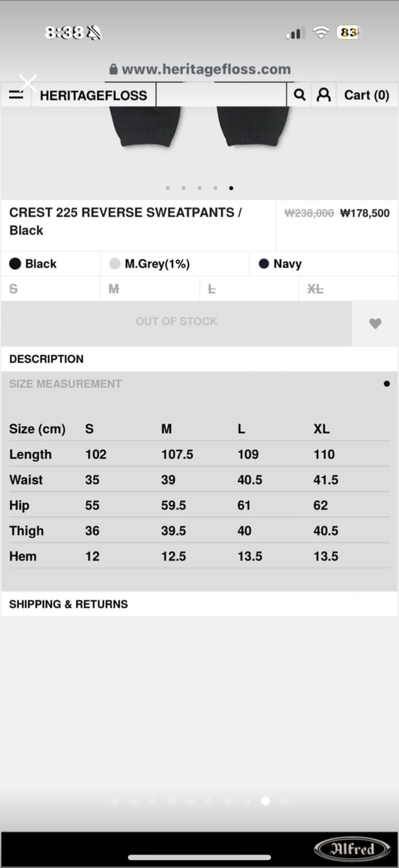Tap the Navy color swatch dot

pyautogui.click(x=264, y=264)
